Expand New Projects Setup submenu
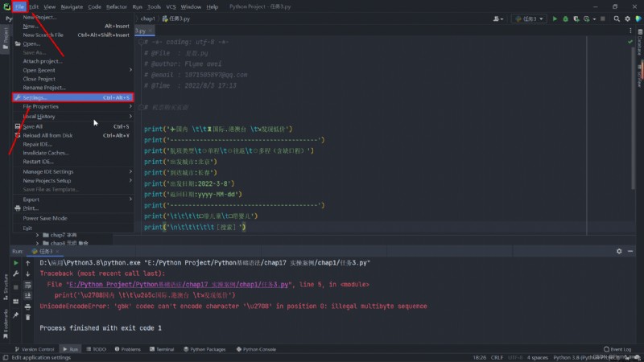This screenshot has height=362, width=644. 73,180
